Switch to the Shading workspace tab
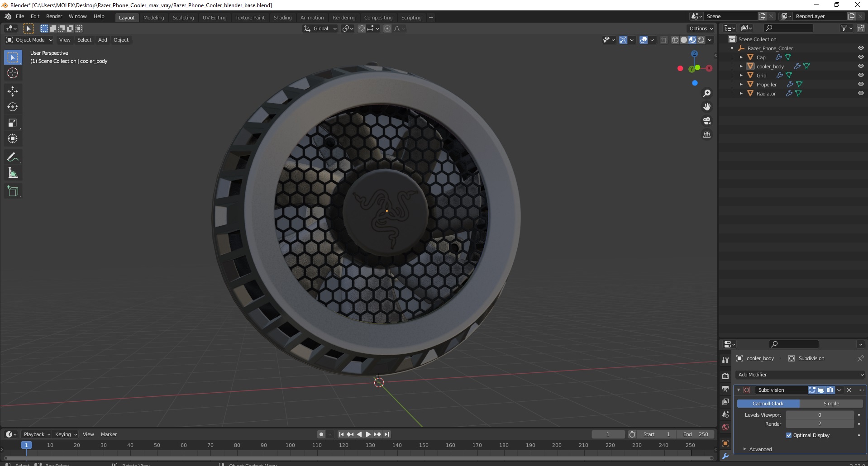 click(282, 18)
